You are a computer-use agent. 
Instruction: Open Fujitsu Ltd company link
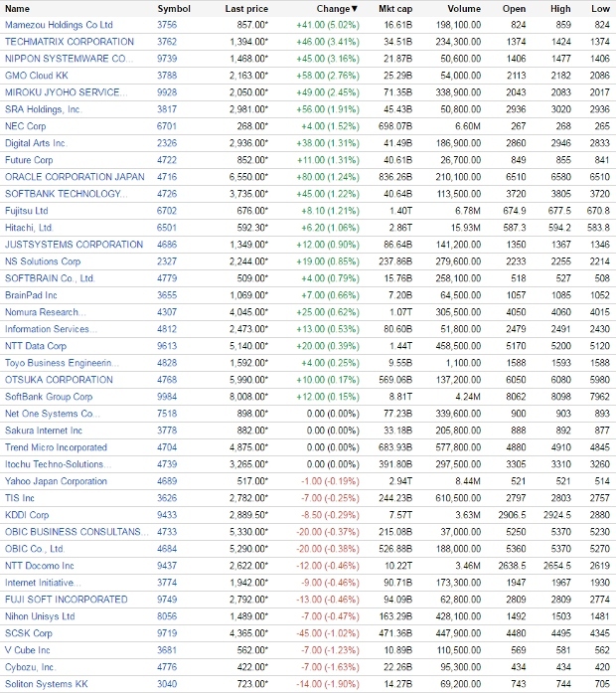pyautogui.click(x=27, y=211)
